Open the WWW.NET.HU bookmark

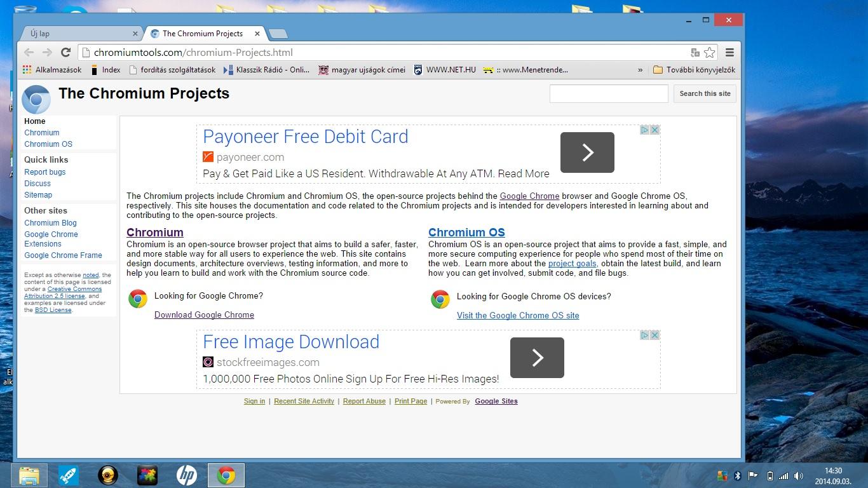tap(445, 70)
